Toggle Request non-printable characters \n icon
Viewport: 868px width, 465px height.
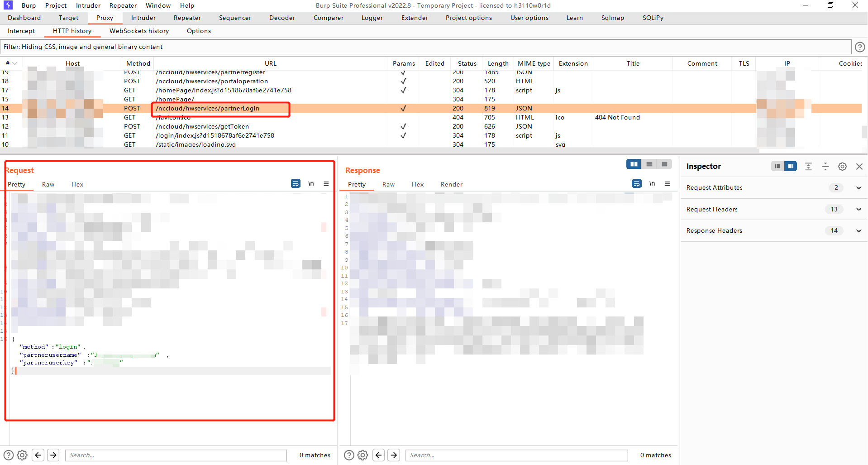(x=311, y=183)
